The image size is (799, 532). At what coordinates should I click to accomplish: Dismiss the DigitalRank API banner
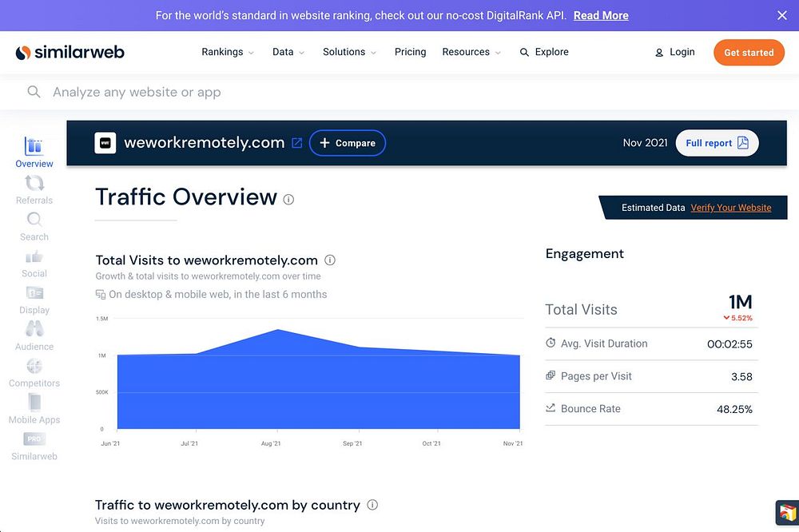pos(782,15)
